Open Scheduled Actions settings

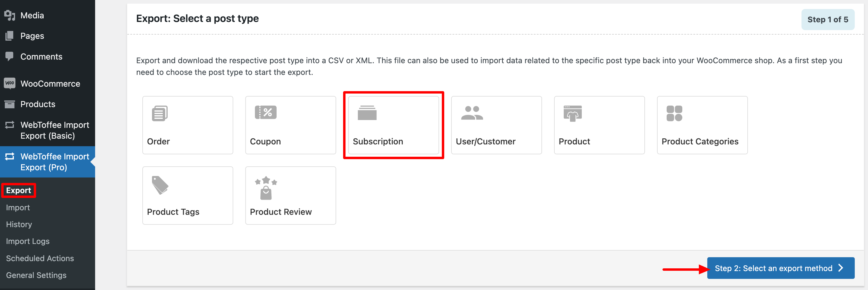click(40, 258)
